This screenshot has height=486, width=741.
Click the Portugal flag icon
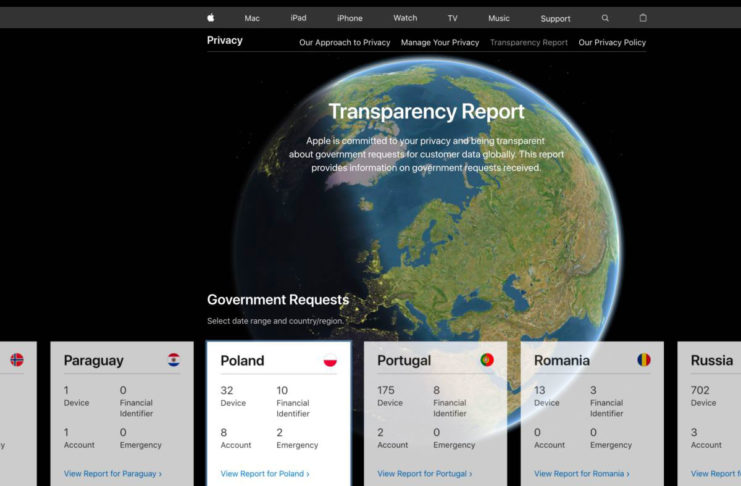487,360
